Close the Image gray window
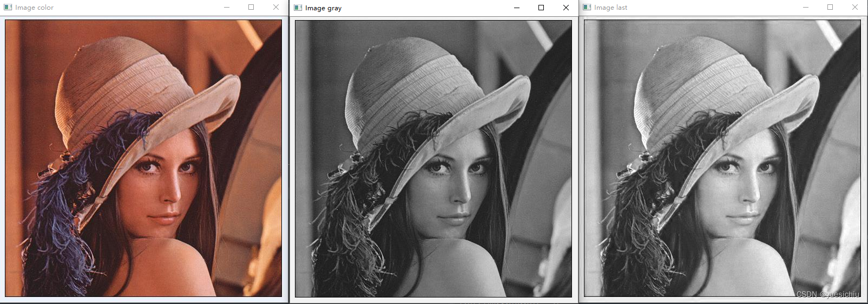 tap(566, 8)
